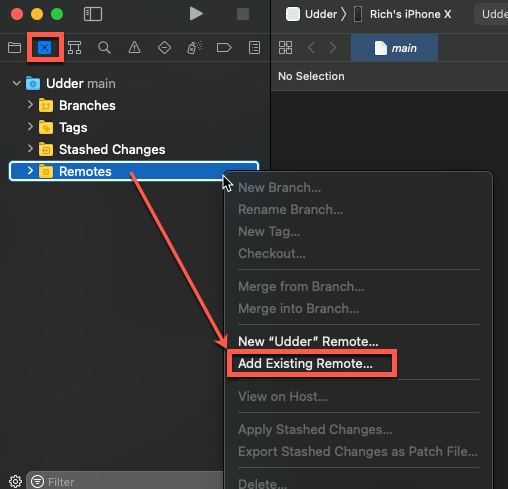Image resolution: width=508 pixels, height=489 pixels.
Task: Open the Issue navigator warning icon
Action: 134,48
